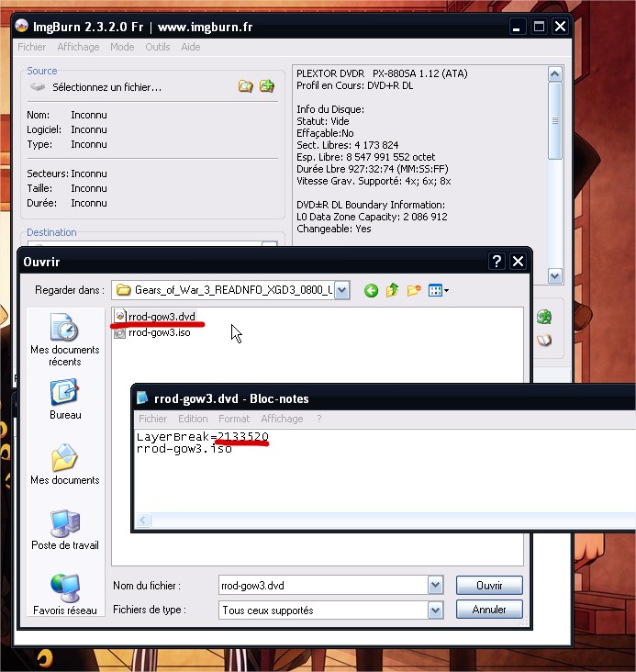Maximize the ImgBurn window
The height and width of the screenshot is (672, 636).
tap(539, 27)
